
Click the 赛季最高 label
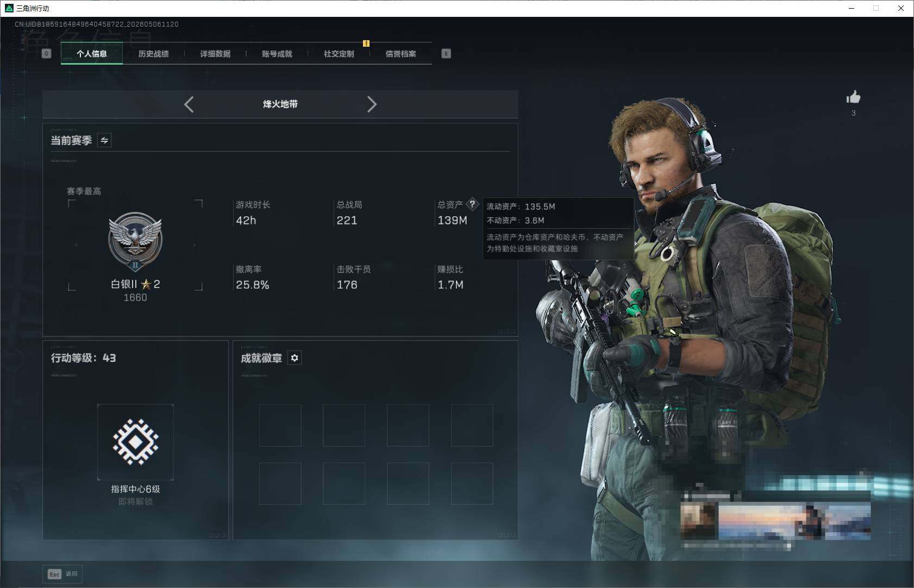[x=84, y=191]
